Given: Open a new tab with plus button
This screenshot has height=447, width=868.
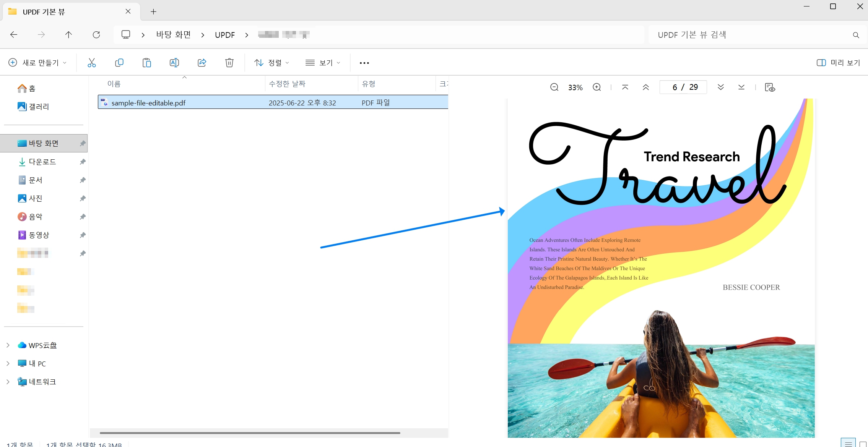Looking at the screenshot, I should pyautogui.click(x=153, y=11).
